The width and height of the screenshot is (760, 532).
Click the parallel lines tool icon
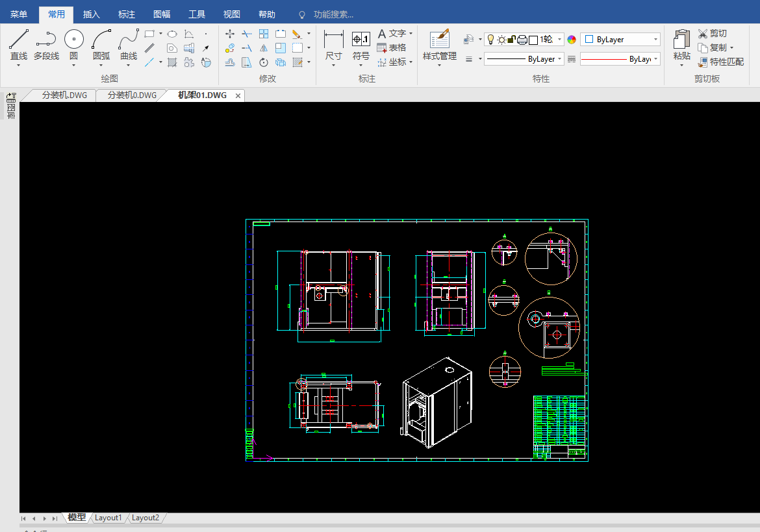(x=149, y=48)
